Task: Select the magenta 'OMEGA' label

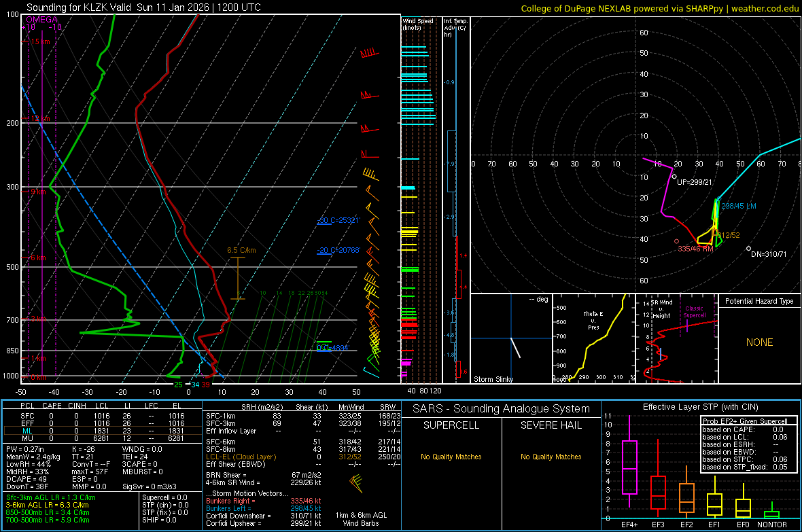Action: pyautogui.click(x=42, y=20)
